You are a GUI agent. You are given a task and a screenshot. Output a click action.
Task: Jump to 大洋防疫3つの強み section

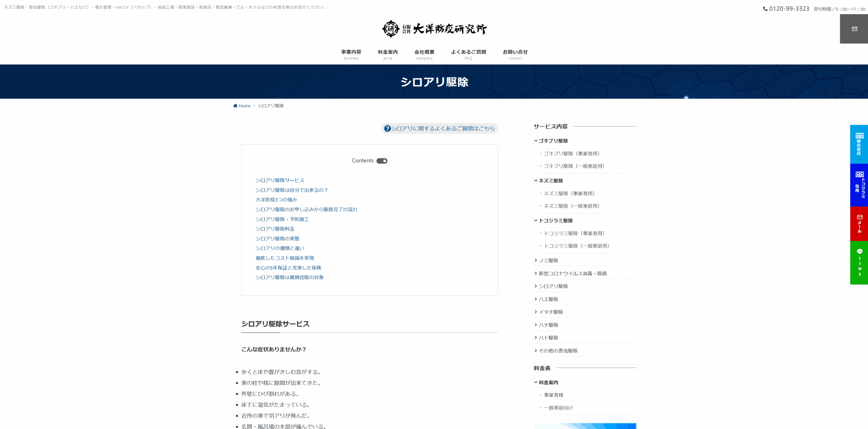pyautogui.click(x=276, y=200)
